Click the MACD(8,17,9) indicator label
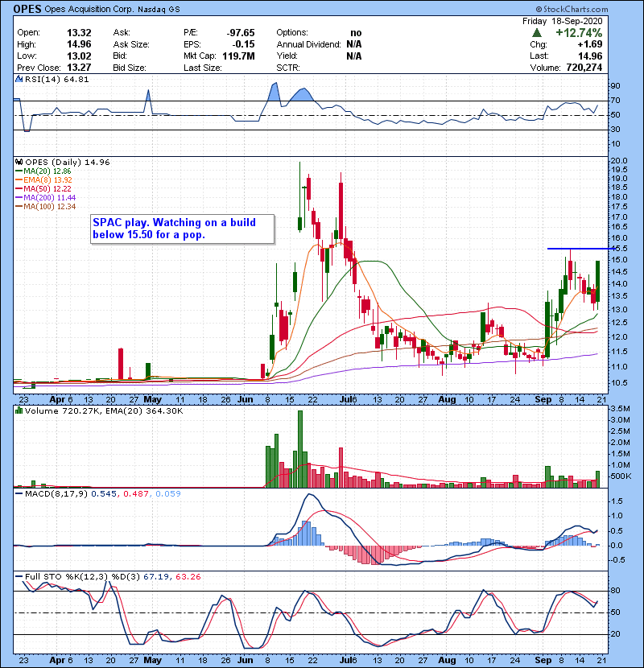Viewport: 644px width, 668px height. (56, 494)
